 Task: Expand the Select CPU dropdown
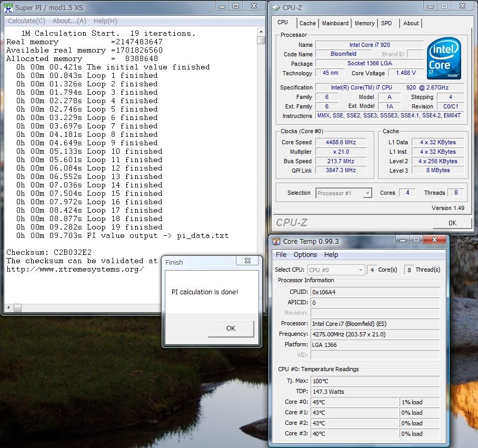[360, 270]
